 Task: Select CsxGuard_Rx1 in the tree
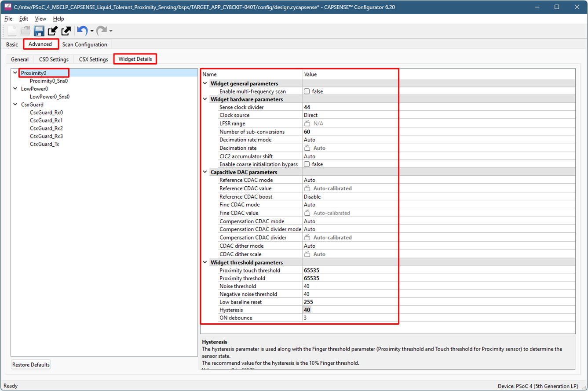tap(46, 120)
